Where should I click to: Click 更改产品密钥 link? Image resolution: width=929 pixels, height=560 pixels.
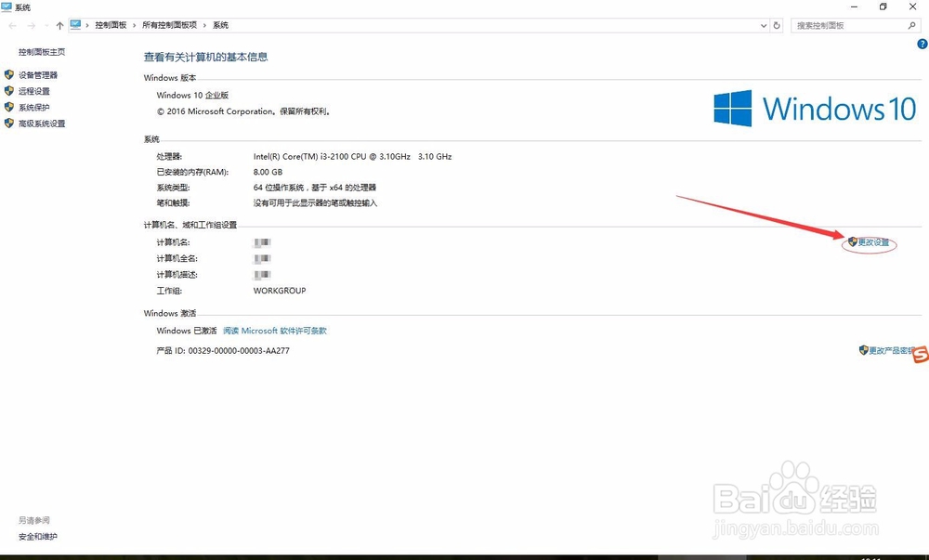tap(892, 350)
